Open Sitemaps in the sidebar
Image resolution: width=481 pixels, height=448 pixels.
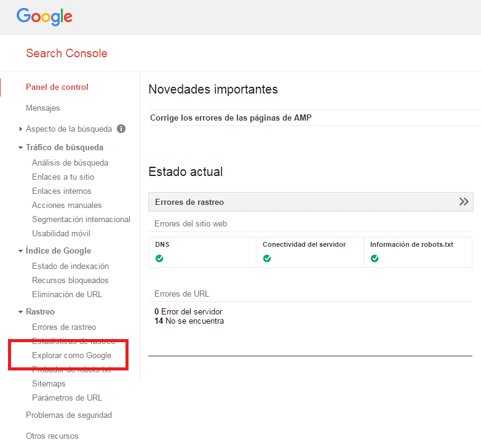(49, 383)
